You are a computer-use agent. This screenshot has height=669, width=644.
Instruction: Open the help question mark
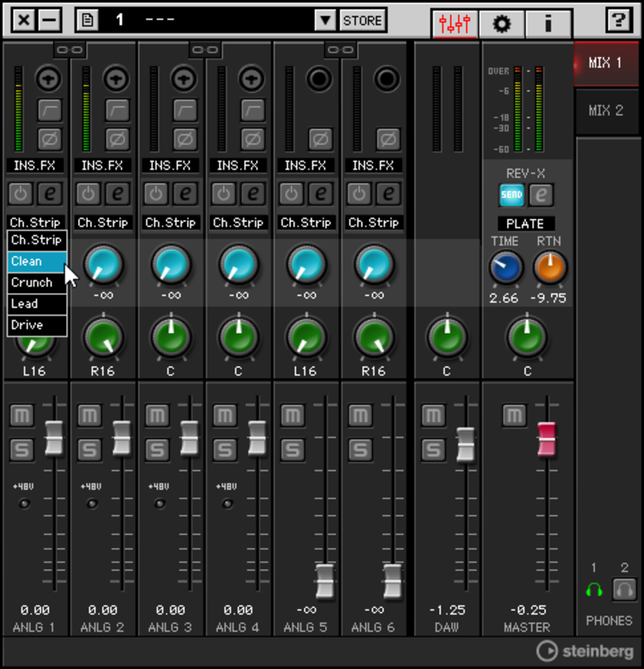618,20
